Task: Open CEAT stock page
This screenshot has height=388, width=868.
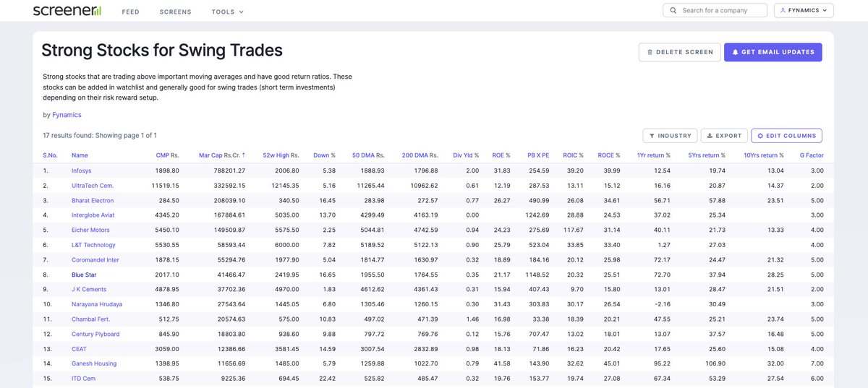Action: pos(79,348)
